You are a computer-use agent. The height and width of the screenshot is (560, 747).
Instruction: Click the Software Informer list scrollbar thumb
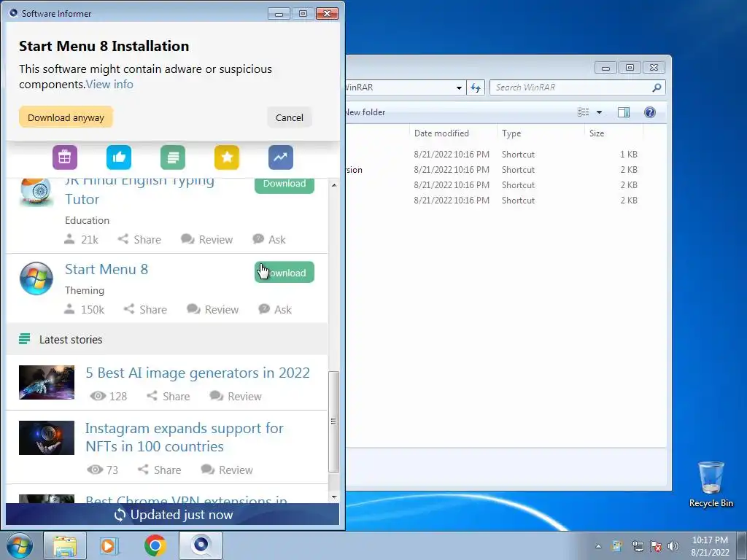point(334,421)
